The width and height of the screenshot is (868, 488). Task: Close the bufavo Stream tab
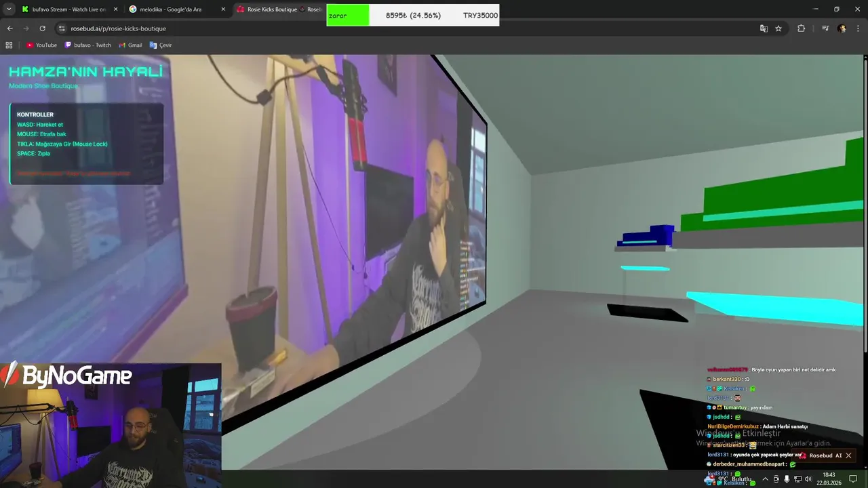[x=115, y=9]
